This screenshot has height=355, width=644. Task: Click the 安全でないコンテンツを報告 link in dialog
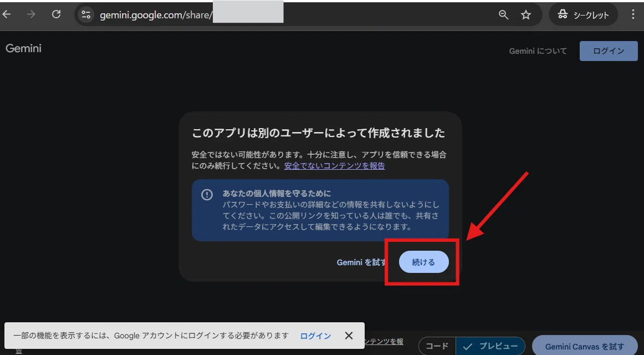click(334, 166)
